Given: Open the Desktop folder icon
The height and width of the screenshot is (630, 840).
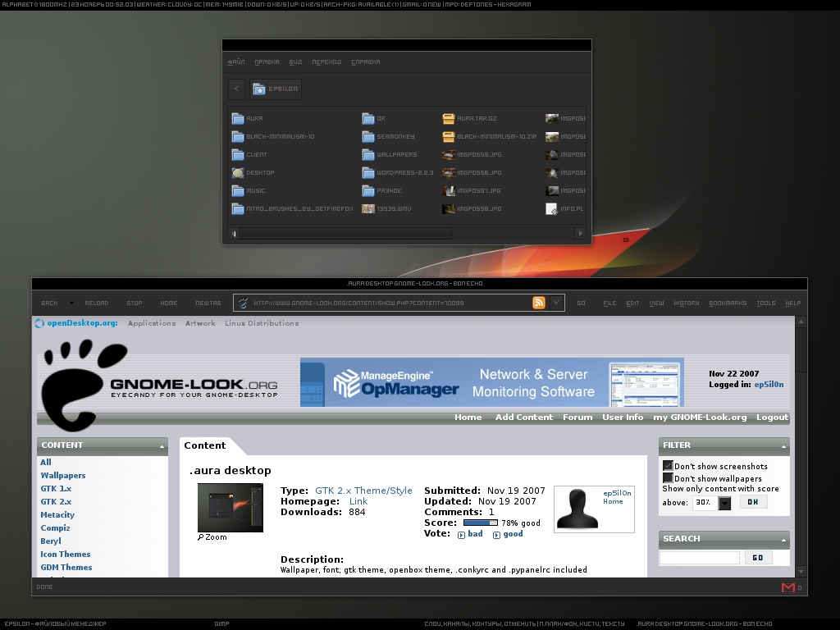Looking at the screenshot, I should (238, 172).
